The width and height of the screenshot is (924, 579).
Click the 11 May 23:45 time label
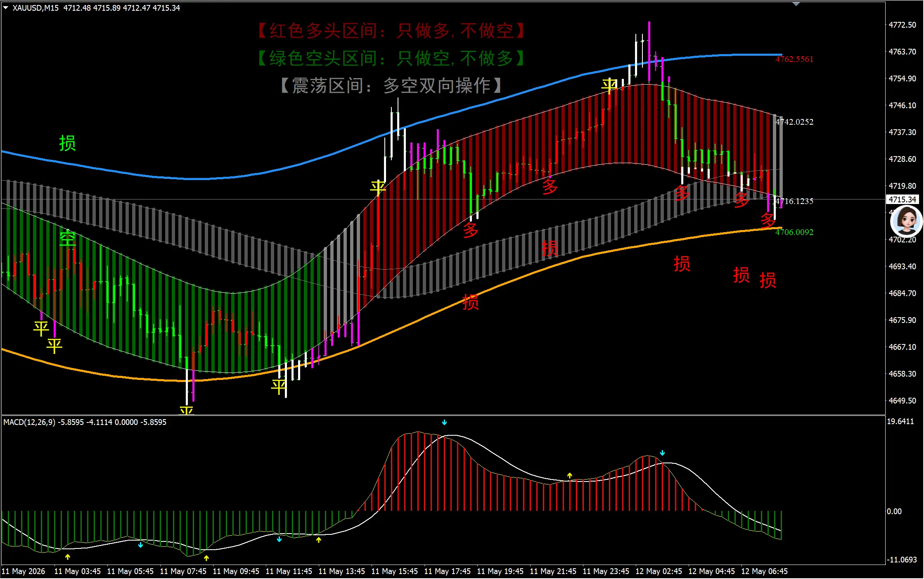[x=606, y=571]
